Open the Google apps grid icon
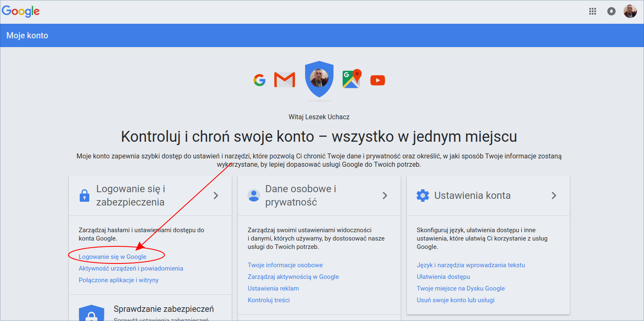This screenshot has height=321, width=644. pos(593,12)
